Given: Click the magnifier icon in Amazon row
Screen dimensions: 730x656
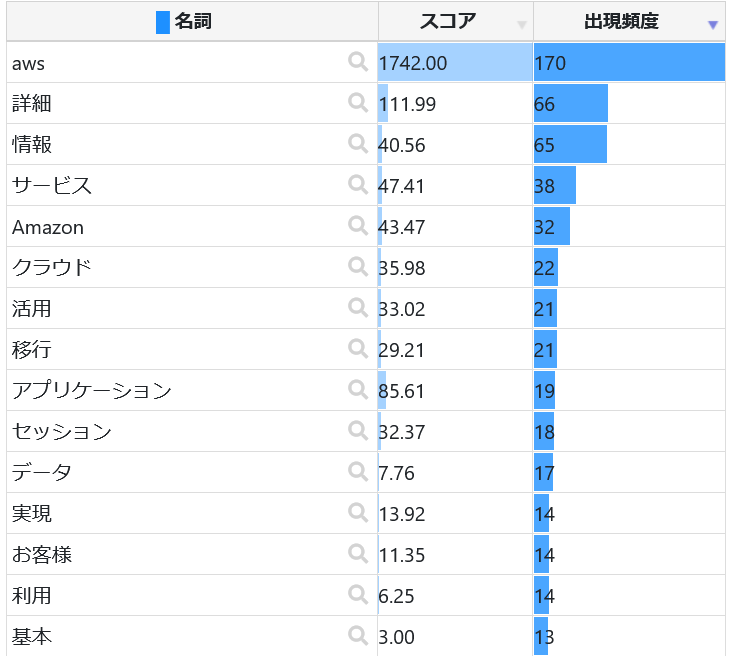Looking at the screenshot, I should 358,225.
